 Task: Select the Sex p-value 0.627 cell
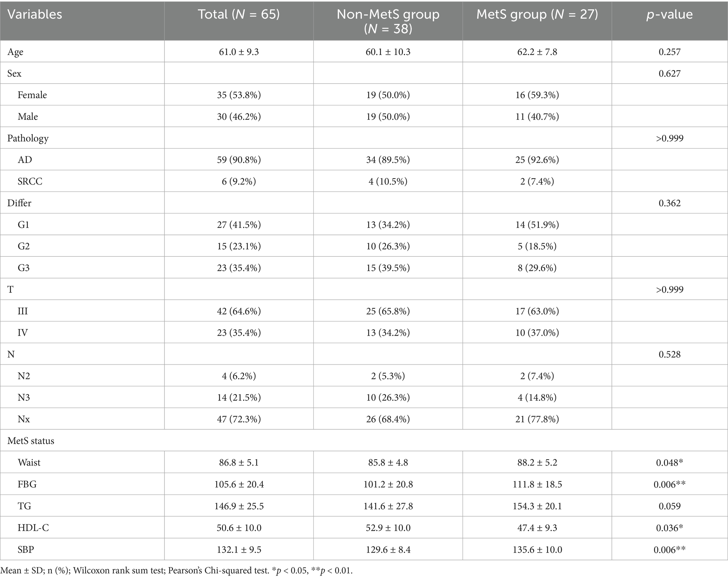click(x=669, y=74)
